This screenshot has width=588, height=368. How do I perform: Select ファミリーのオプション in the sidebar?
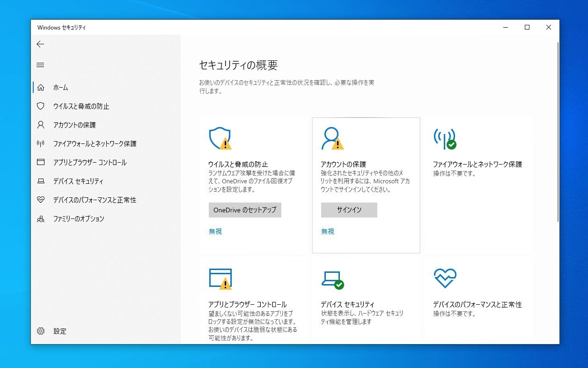[x=79, y=219]
